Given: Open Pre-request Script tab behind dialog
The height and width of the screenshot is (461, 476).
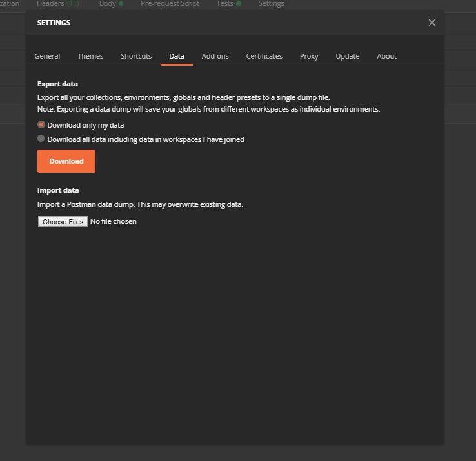Looking at the screenshot, I should pyautogui.click(x=170, y=4).
